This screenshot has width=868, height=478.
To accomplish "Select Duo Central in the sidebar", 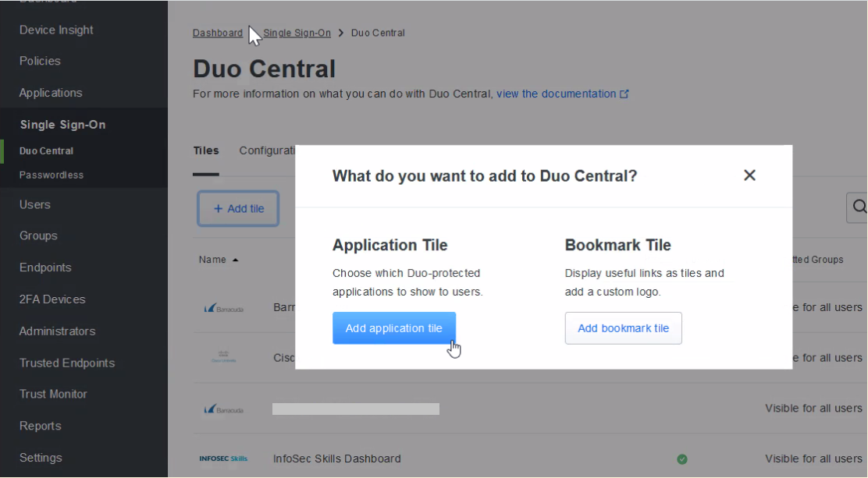I will click(46, 151).
